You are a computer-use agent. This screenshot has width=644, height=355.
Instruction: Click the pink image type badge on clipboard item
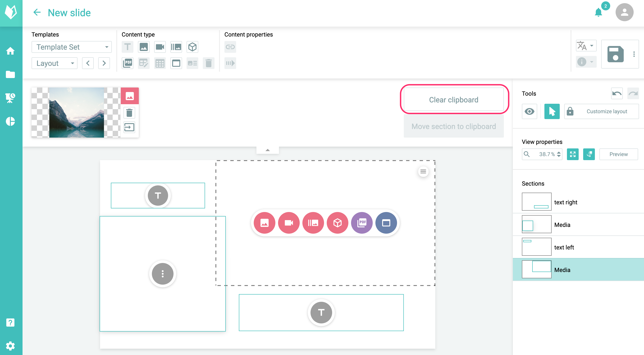coord(130,96)
